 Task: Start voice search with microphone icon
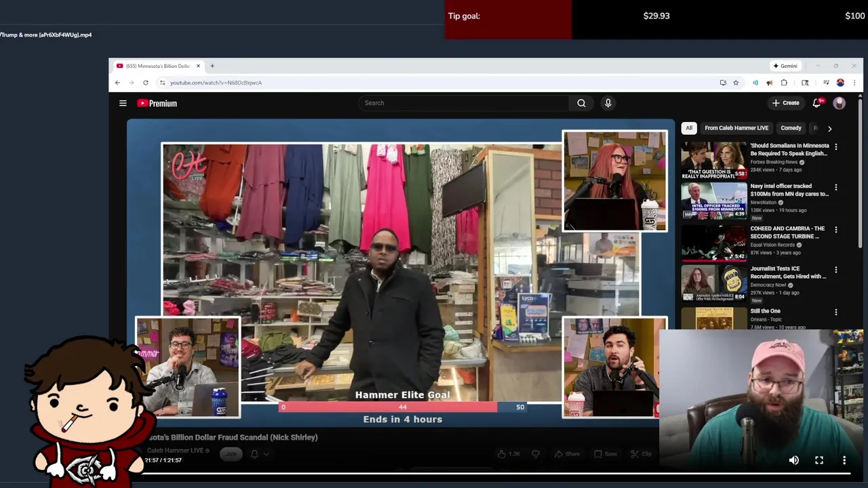[x=608, y=103]
